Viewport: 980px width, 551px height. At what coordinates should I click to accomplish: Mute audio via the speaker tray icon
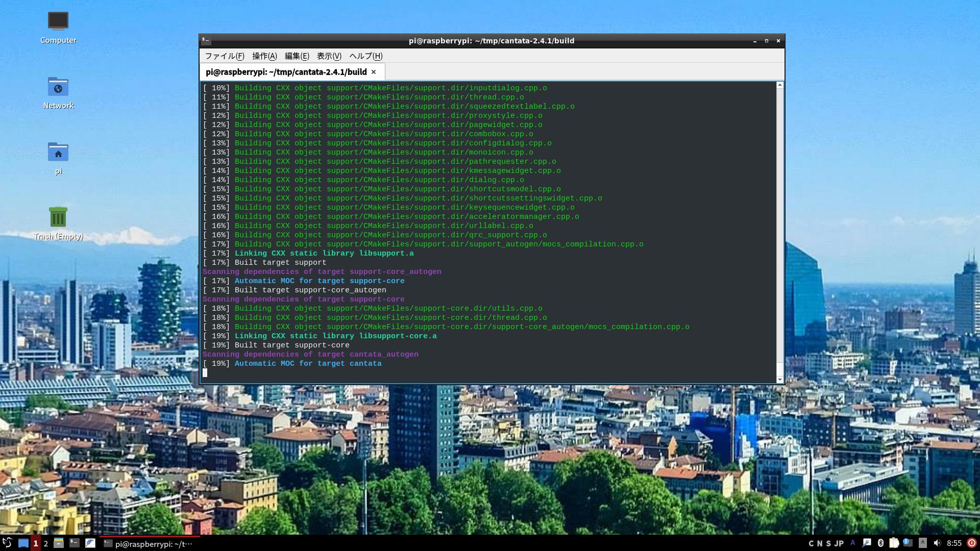[x=937, y=542]
